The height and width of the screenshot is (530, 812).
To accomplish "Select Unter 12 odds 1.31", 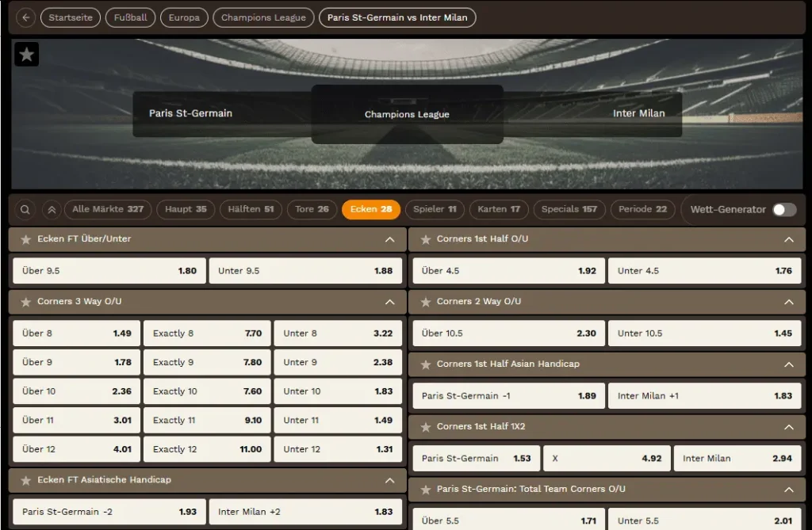I will [x=338, y=449].
